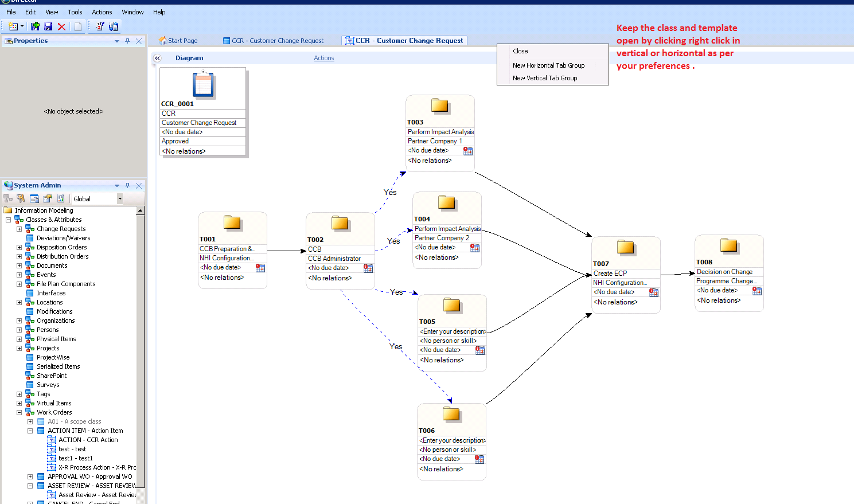Collapse the Work Orders tree node

coord(19,412)
